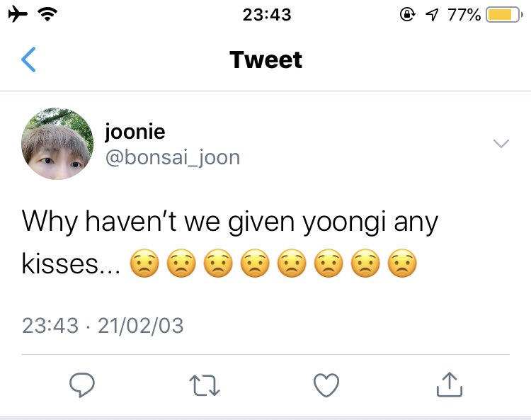
Task: Tap the tweet timestamp 23:43 · 21/02/03
Action: (x=103, y=326)
